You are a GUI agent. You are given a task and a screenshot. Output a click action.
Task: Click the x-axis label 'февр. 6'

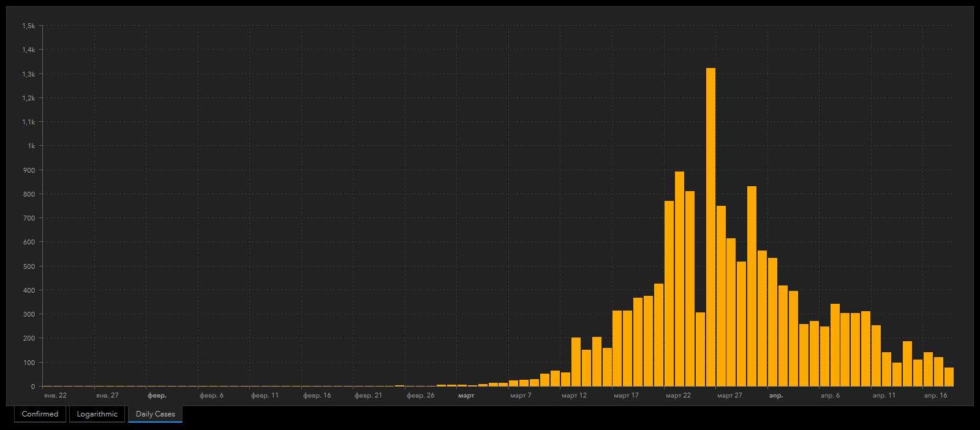coord(211,396)
